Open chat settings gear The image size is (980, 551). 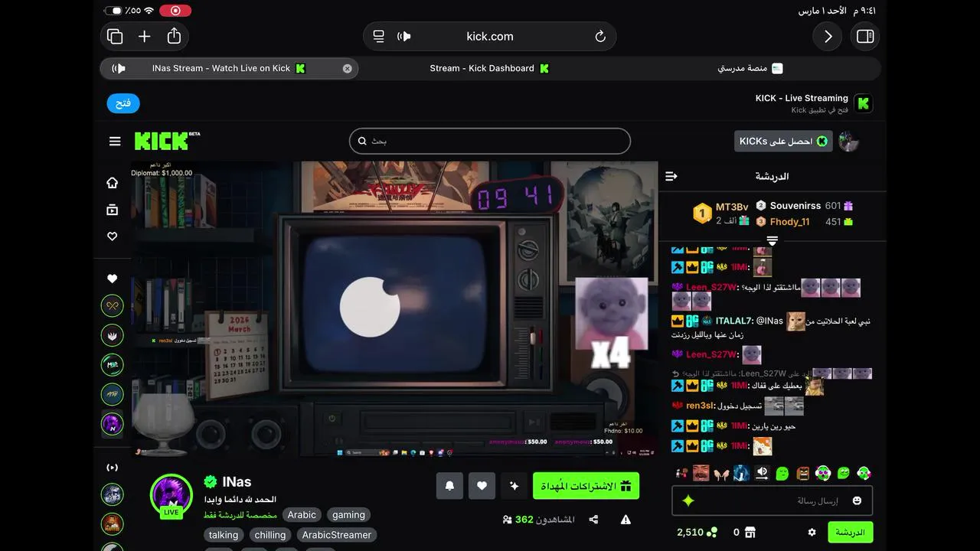[x=812, y=532]
